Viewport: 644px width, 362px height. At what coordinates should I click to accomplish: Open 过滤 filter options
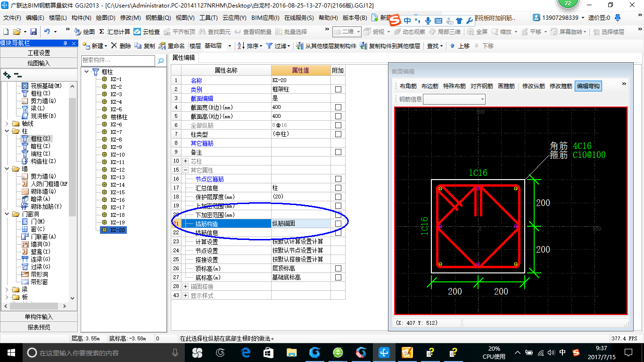278,46
